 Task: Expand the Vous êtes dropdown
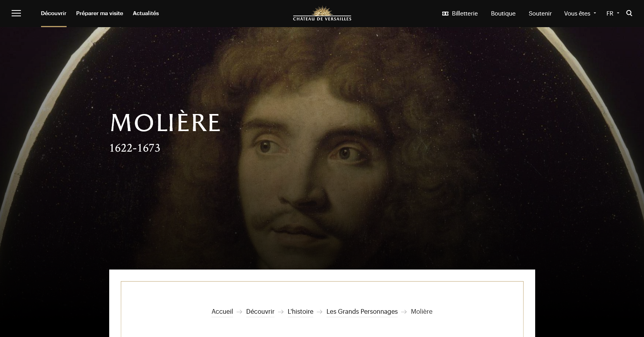(x=580, y=14)
